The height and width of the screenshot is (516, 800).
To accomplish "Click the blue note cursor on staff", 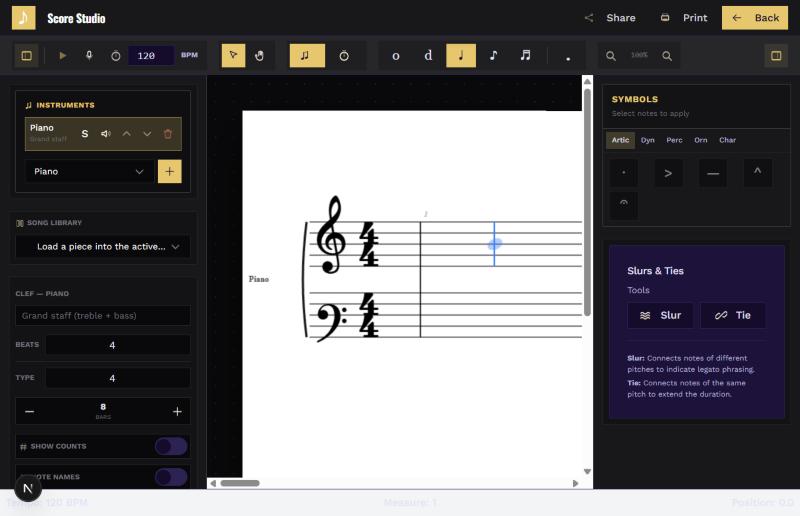I will (x=494, y=244).
